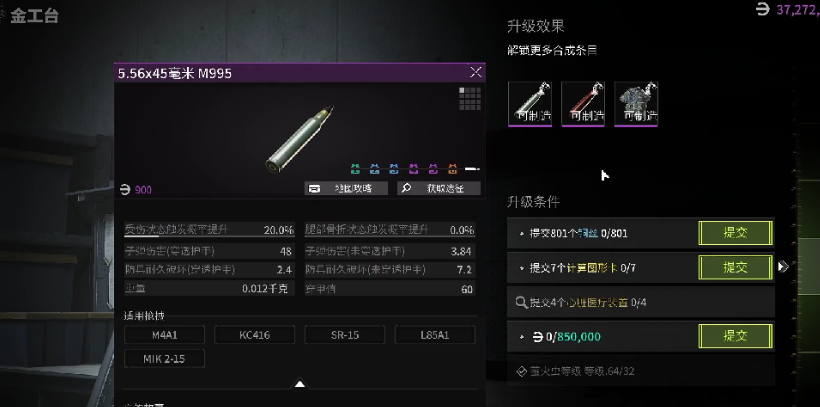The image size is (820, 407).
Task: Collapse the details with the upward triangle
Action: point(300,384)
